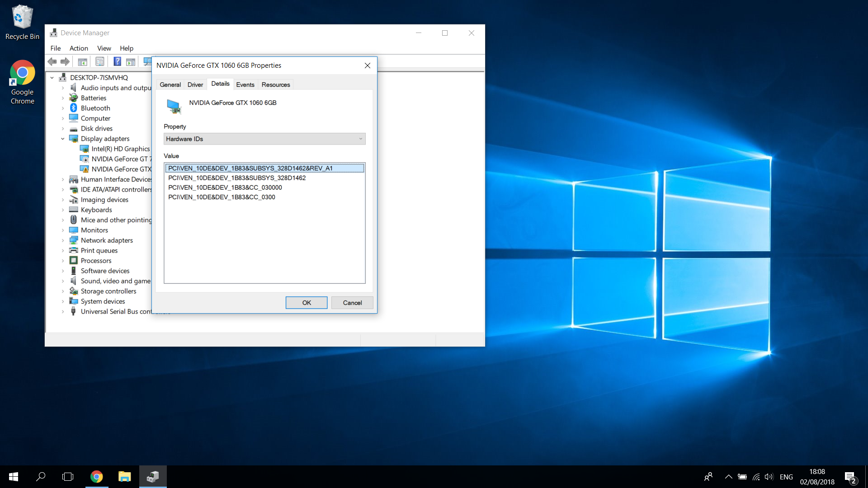Click the Print queues printer icon
868x488 pixels.
click(x=74, y=250)
